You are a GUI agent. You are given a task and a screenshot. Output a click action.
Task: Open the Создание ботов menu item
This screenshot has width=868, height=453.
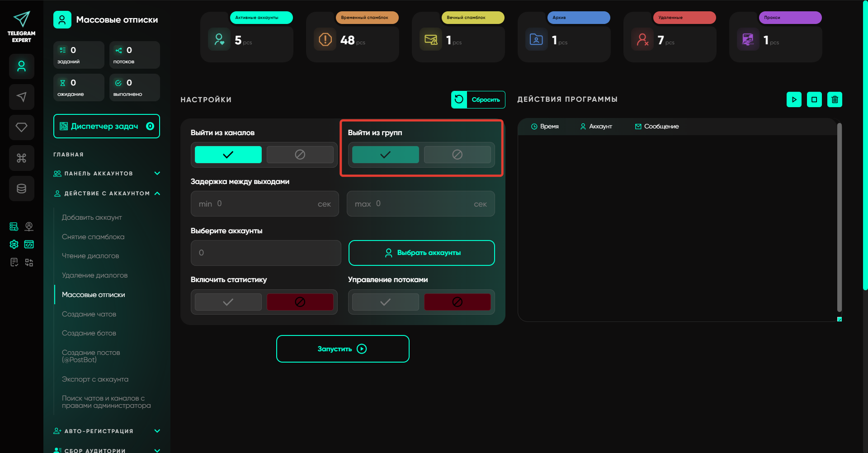[89, 333]
